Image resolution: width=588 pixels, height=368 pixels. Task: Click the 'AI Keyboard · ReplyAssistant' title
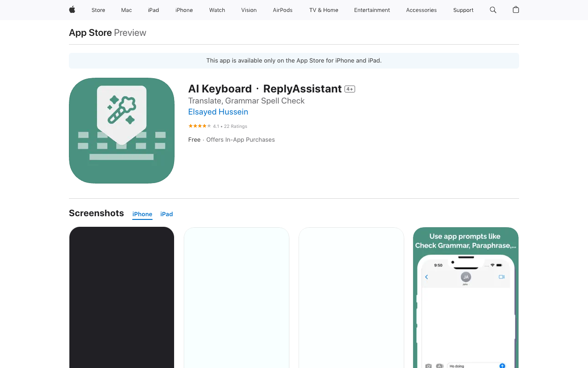point(265,89)
